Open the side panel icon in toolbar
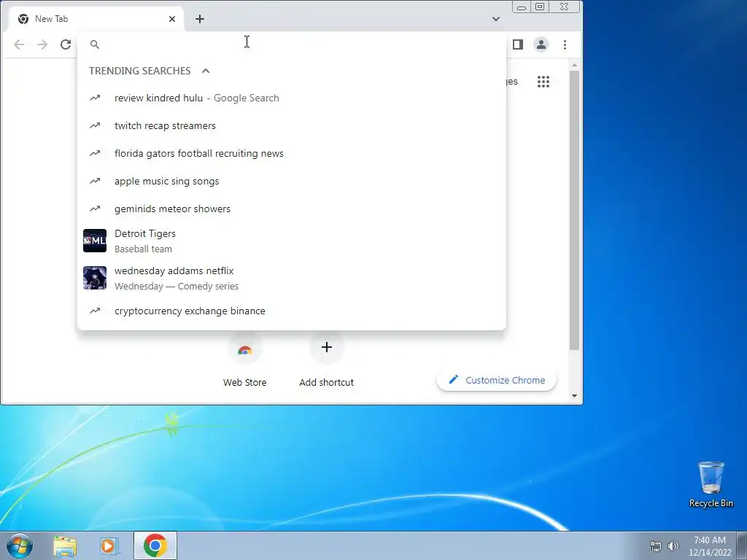The image size is (747, 560). [518, 44]
